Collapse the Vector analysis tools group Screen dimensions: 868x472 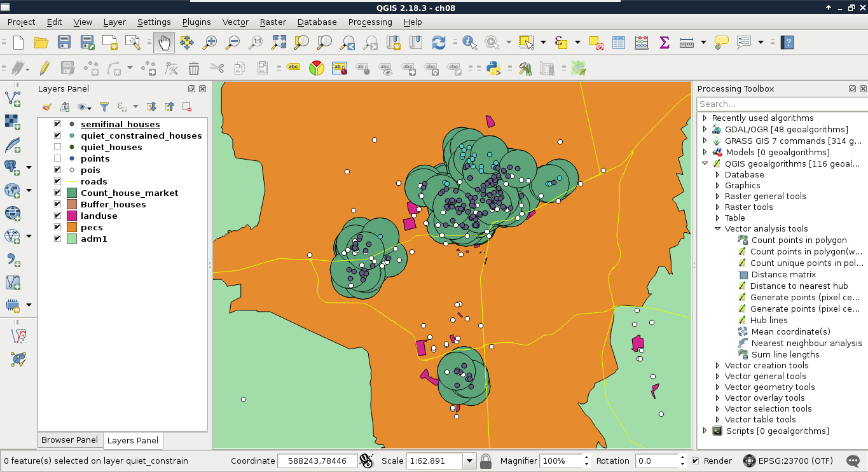pyautogui.click(x=718, y=229)
